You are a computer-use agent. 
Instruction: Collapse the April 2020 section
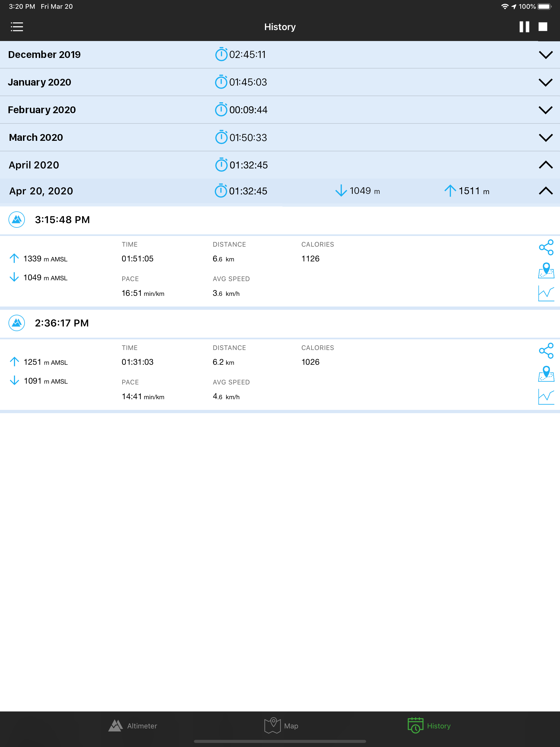[x=545, y=165]
